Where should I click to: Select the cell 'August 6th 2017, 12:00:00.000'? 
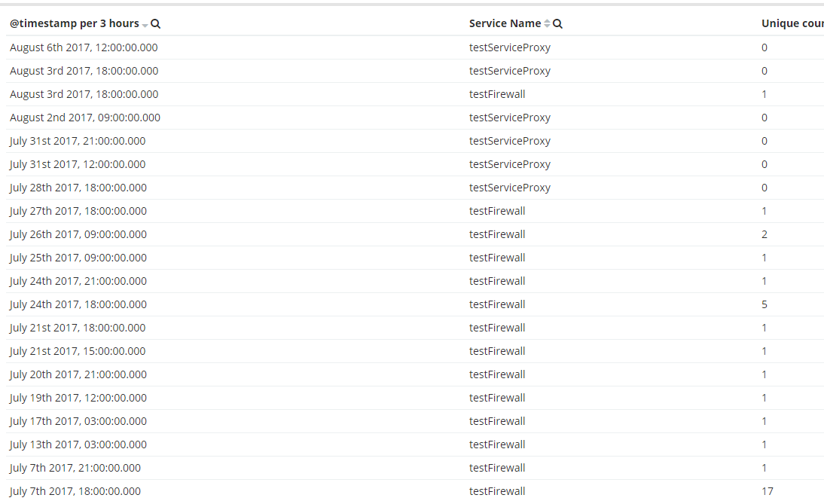coord(84,47)
